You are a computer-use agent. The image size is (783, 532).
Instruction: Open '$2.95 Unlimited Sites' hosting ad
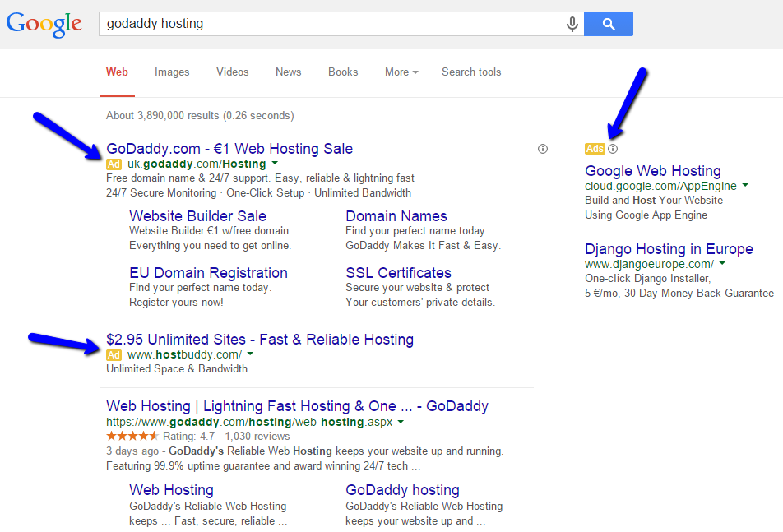click(x=260, y=340)
